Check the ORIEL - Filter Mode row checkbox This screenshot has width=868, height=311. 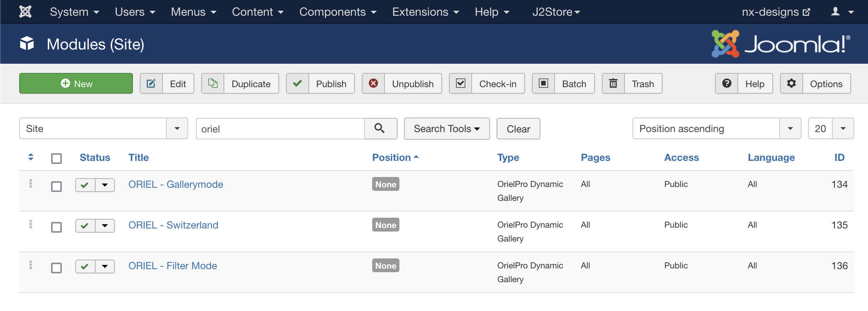[x=56, y=268]
